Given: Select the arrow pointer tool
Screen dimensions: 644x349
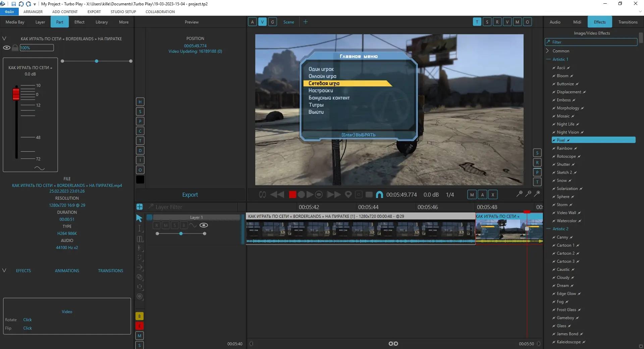Looking at the screenshot, I should pos(139,218).
